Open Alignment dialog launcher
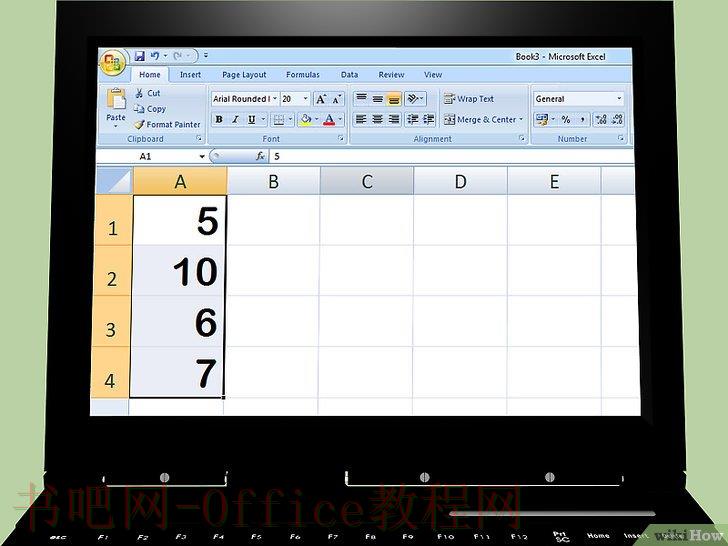This screenshot has width=728, height=546. (x=522, y=138)
